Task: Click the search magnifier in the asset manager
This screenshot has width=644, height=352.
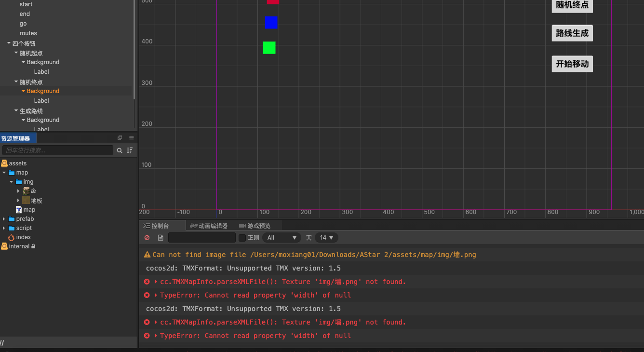Action: (120, 150)
